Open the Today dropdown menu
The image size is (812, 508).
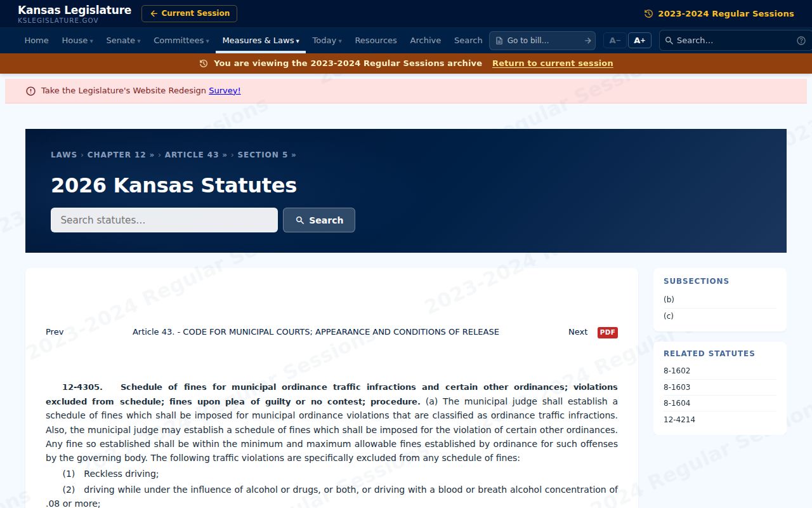coord(327,41)
